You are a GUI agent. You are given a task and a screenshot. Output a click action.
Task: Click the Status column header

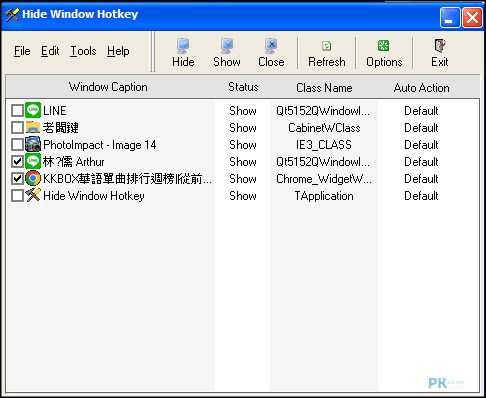coord(243,87)
